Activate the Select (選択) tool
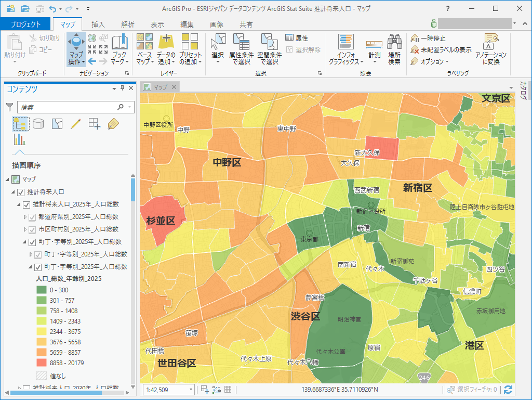The width and height of the screenshot is (532, 400). point(218,49)
